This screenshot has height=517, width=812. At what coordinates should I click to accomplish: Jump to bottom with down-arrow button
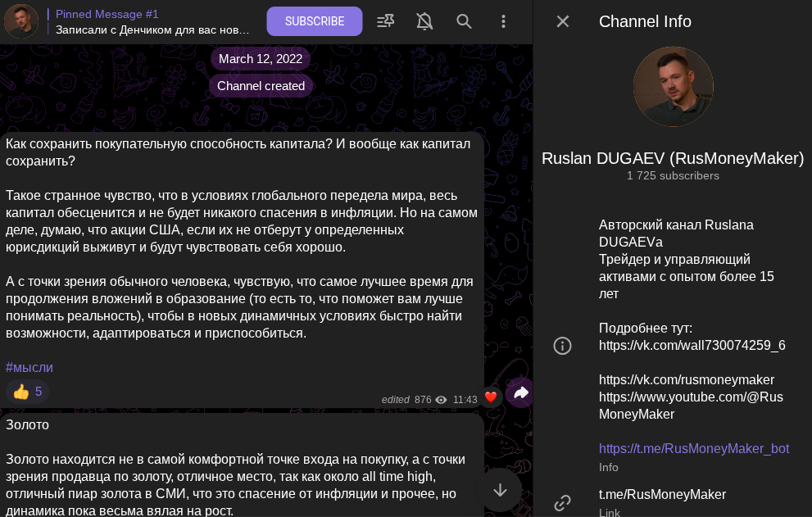[501, 490]
